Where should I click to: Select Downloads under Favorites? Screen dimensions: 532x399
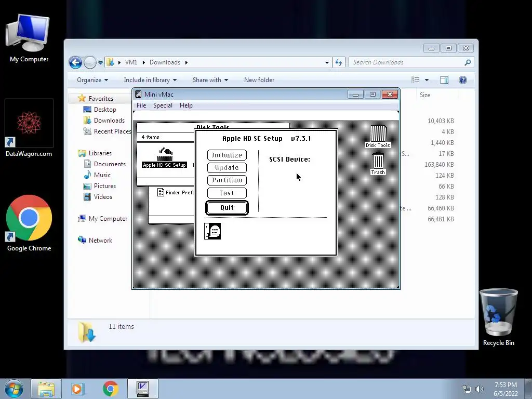click(109, 121)
